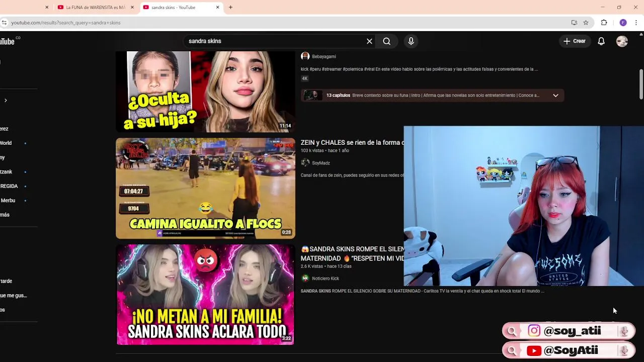Open the Chrome profile icon
644x362 pixels.
(x=623, y=23)
